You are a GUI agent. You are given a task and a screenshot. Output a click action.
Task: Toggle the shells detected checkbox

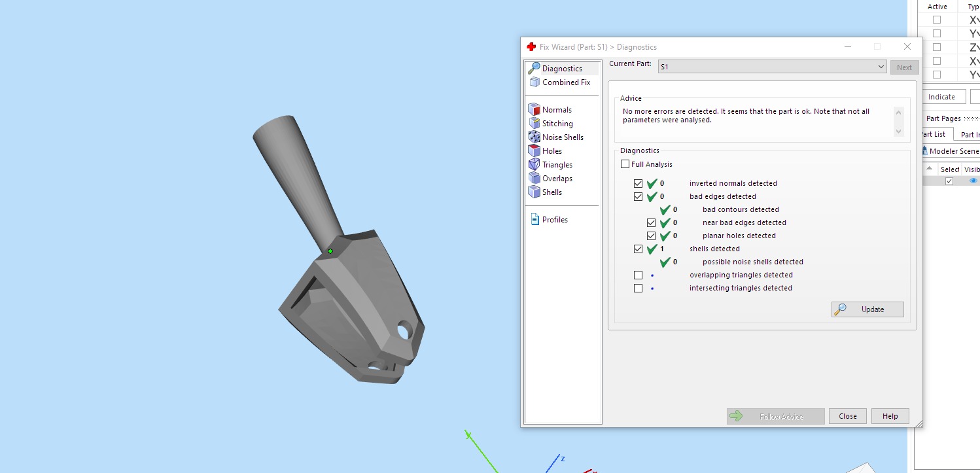(x=639, y=249)
